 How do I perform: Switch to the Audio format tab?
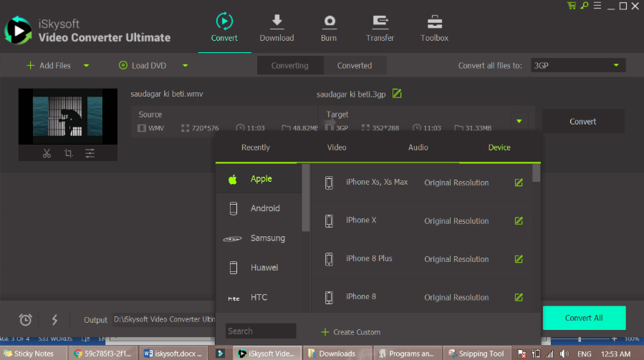pyautogui.click(x=418, y=147)
